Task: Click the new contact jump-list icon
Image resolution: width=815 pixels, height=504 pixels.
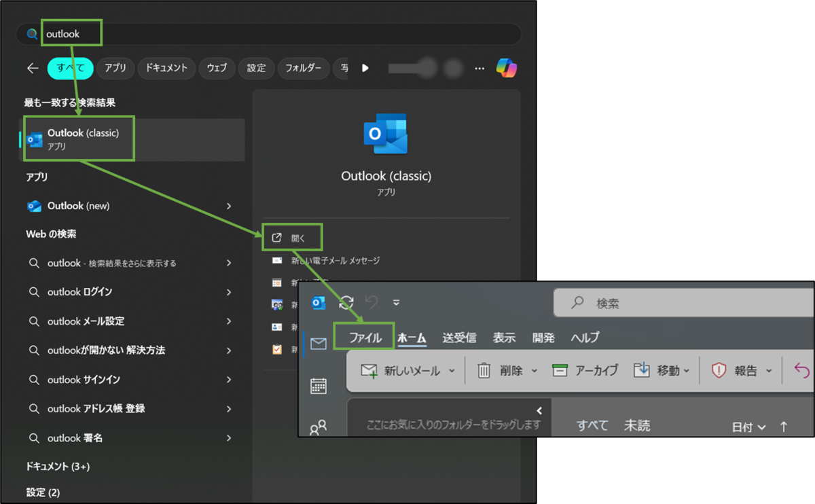Action: tap(277, 327)
